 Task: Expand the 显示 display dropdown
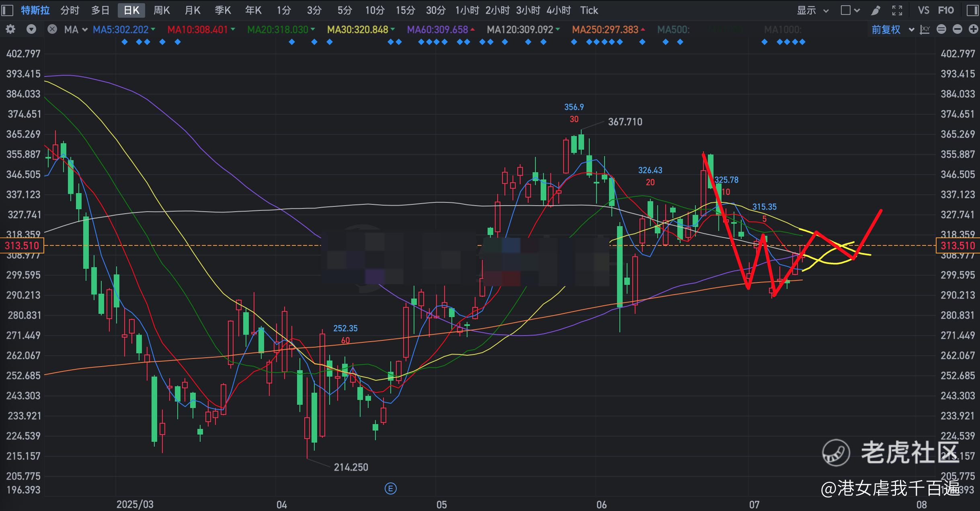813,10
